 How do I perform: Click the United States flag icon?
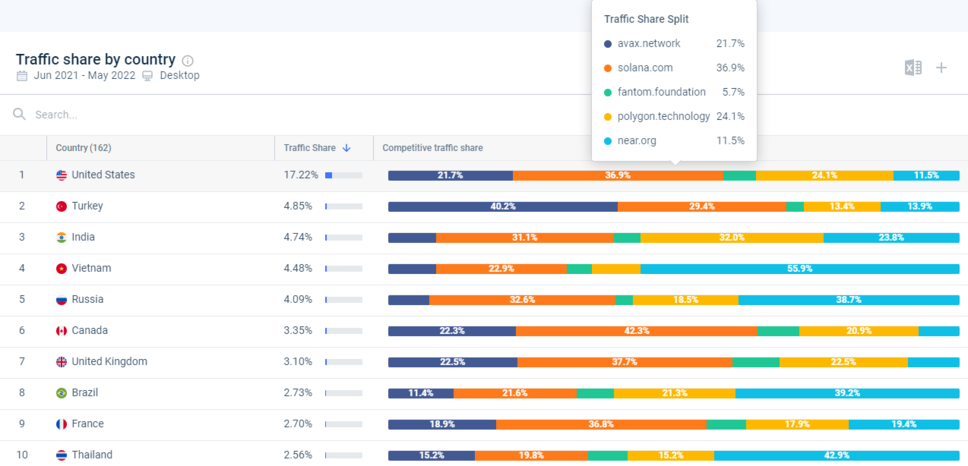(61, 175)
